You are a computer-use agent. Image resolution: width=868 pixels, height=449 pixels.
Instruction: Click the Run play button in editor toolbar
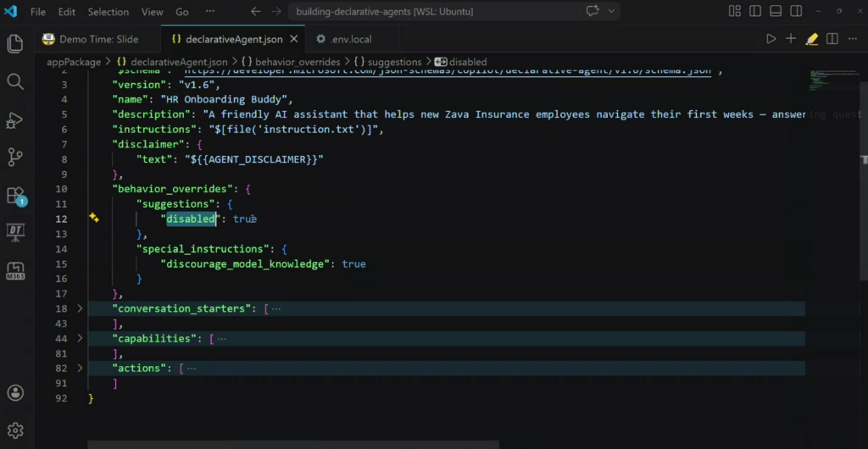click(771, 39)
